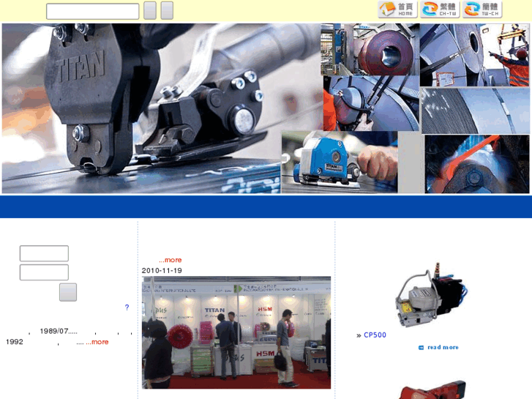Go to the Home page icon
The height and width of the screenshot is (399, 532).
point(397,10)
